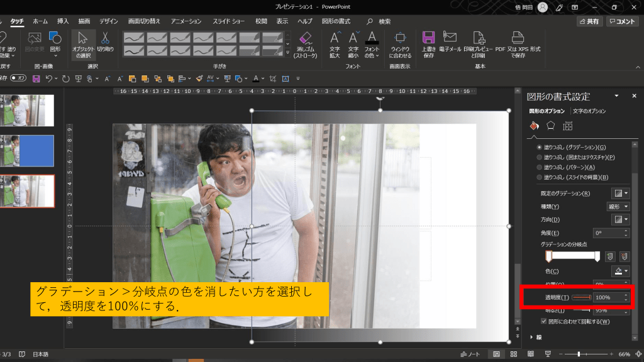Screen dimensions: 644x362
Task: Click the コメント (Comments) button
Action: click(x=623, y=21)
